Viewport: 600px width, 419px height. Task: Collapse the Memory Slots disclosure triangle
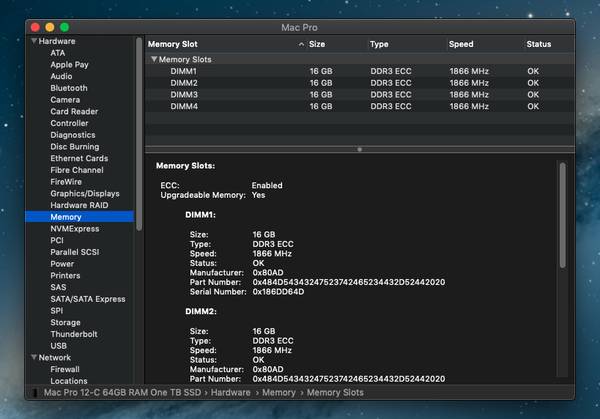click(x=154, y=60)
